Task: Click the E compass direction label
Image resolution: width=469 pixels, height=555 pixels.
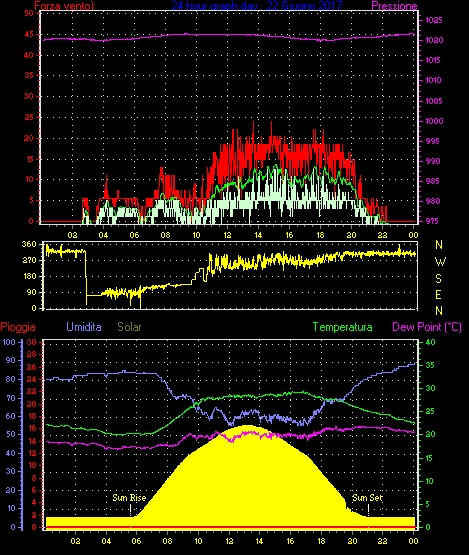Action: 439,294
